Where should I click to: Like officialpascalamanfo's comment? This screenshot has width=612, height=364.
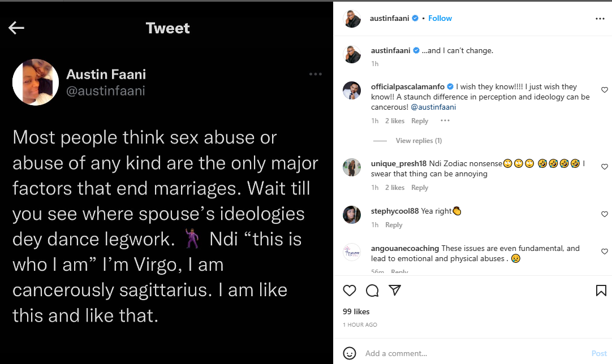click(x=605, y=90)
